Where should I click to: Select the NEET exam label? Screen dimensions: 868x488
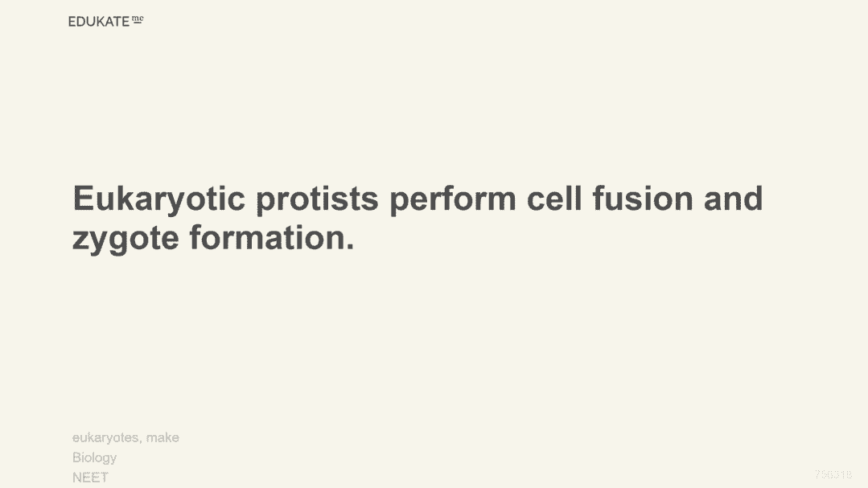click(90, 477)
